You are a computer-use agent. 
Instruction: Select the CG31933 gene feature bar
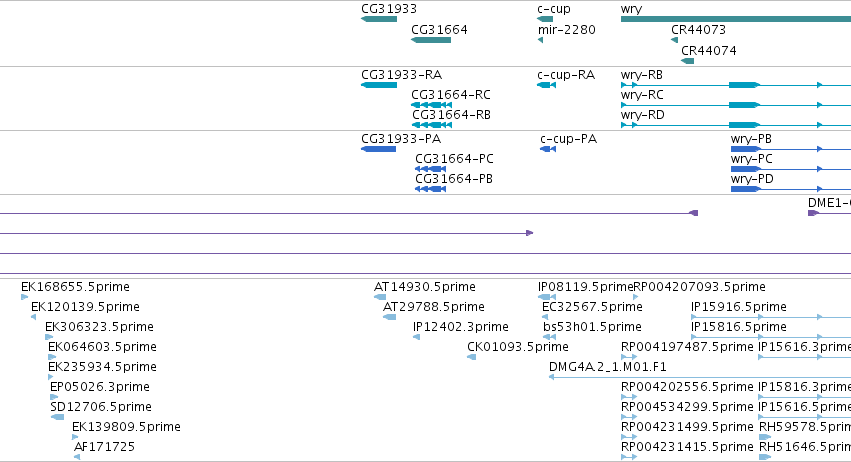tap(379, 19)
